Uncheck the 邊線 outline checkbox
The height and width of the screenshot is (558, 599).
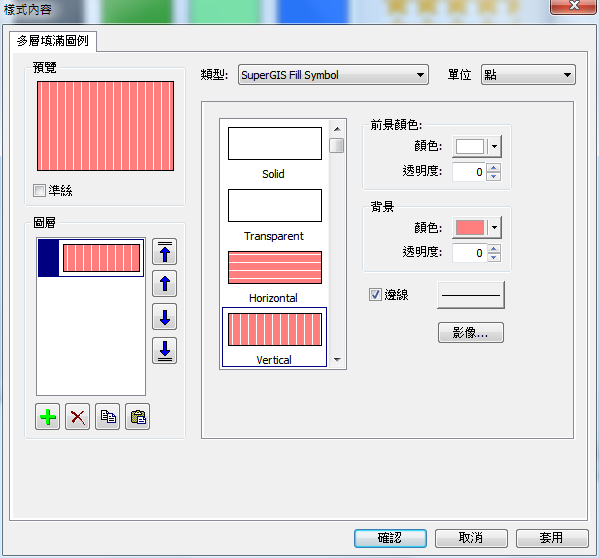375,294
